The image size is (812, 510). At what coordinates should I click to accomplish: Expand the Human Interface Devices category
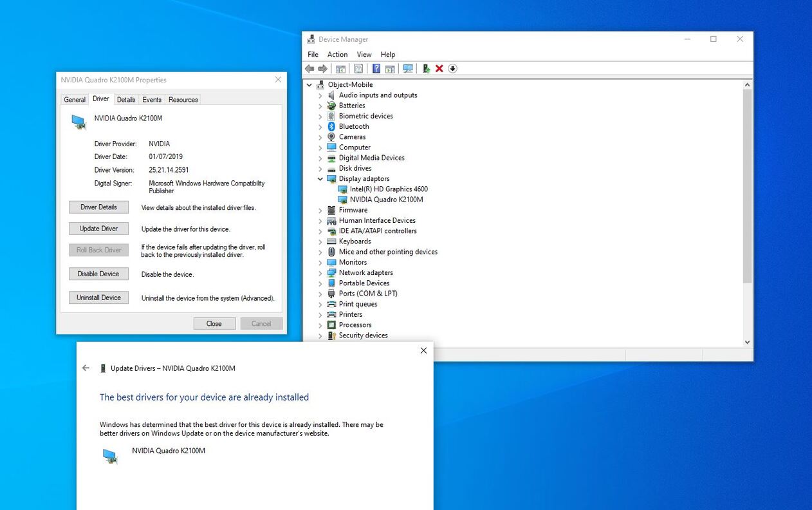coord(320,221)
